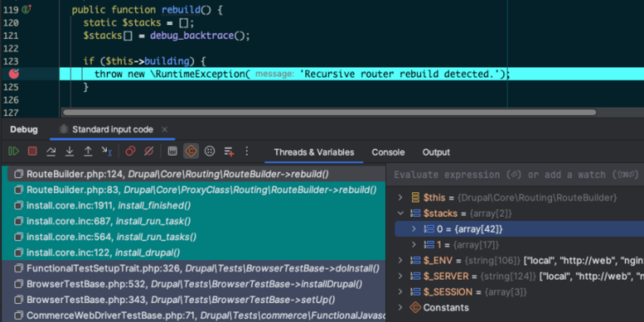Expand the Constants node
Screen dimensions: 644x322
click(400, 308)
